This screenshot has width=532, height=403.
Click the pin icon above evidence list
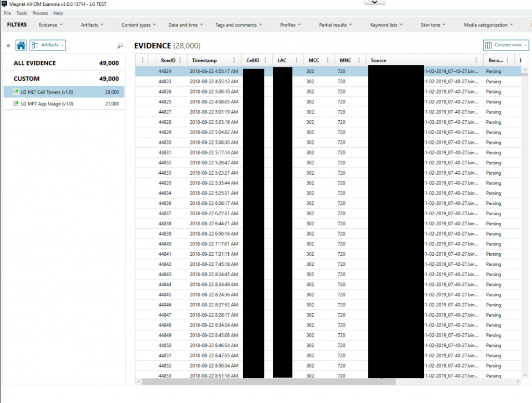click(120, 46)
